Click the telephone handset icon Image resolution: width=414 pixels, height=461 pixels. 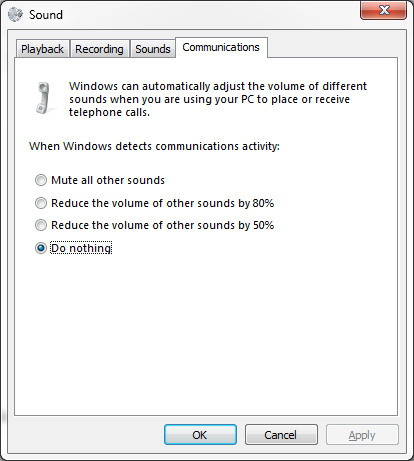click(44, 98)
